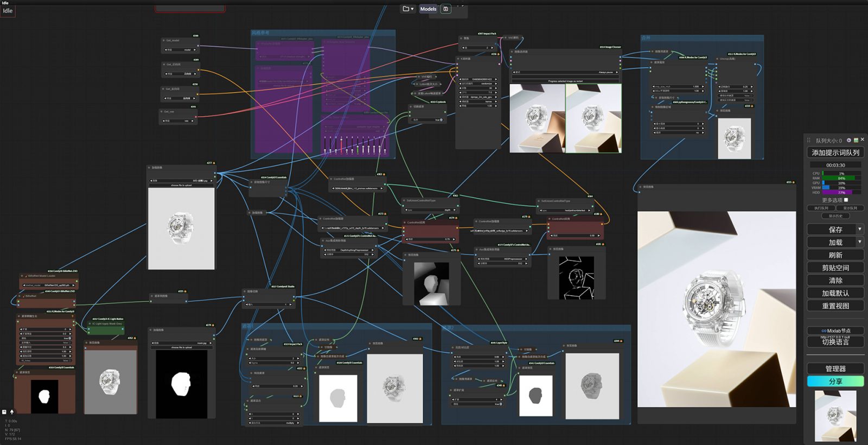Viewport: 868px width, 445px height.
Task: Close the queue panel with the X
Action: point(863,139)
